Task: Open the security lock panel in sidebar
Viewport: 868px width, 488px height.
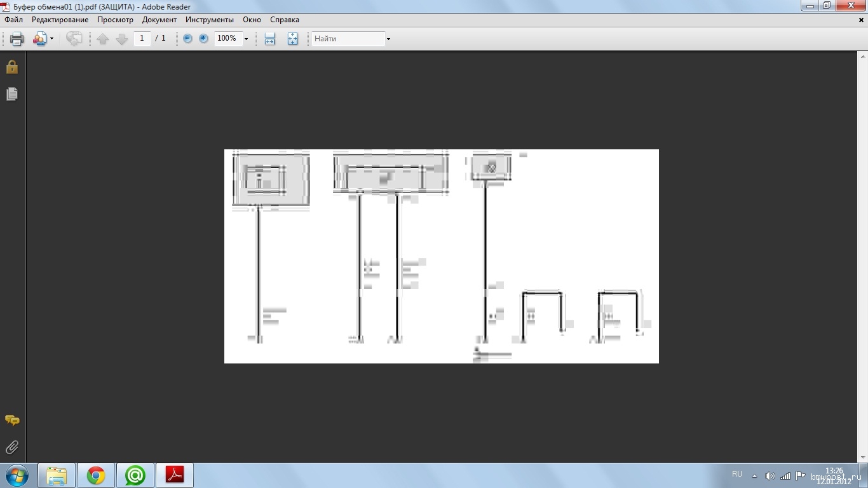Action: click(x=12, y=67)
